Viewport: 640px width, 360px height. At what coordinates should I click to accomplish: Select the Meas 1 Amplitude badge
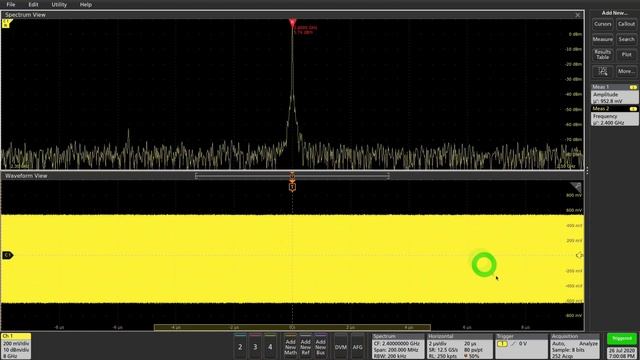[x=615, y=94]
